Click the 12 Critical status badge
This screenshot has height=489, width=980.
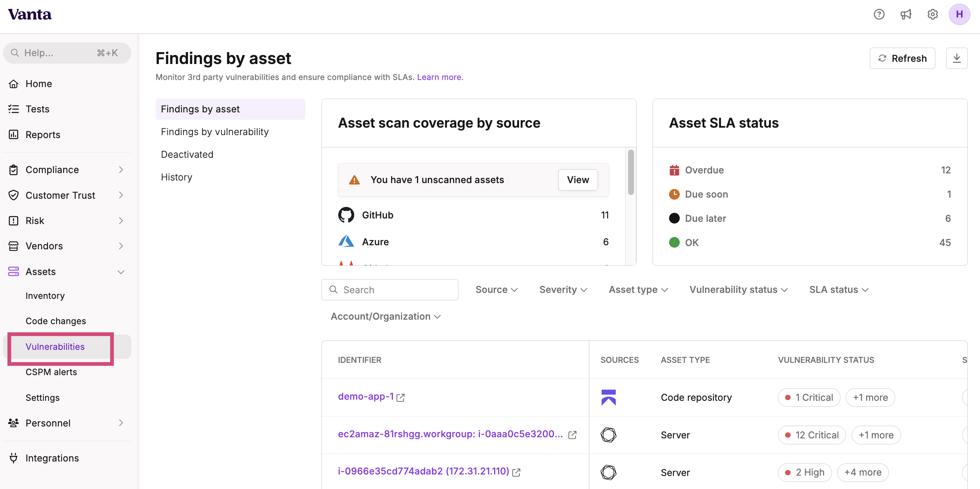pos(811,435)
